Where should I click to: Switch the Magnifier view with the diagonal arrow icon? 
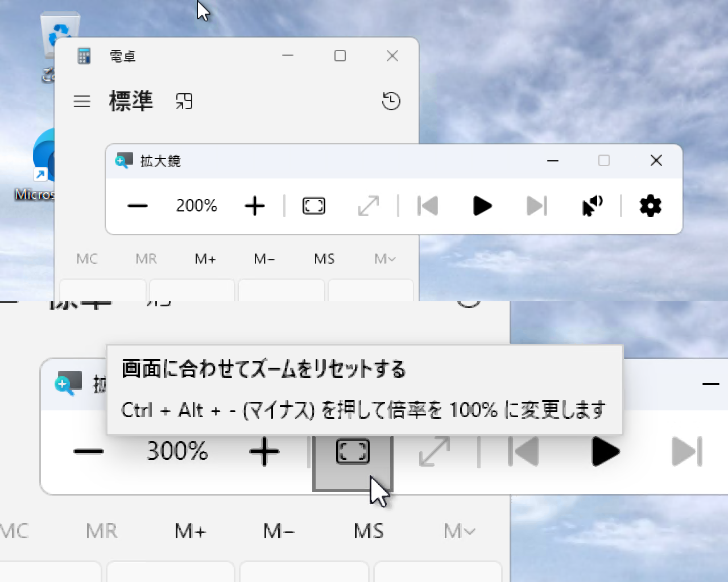(x=368, y=206)
